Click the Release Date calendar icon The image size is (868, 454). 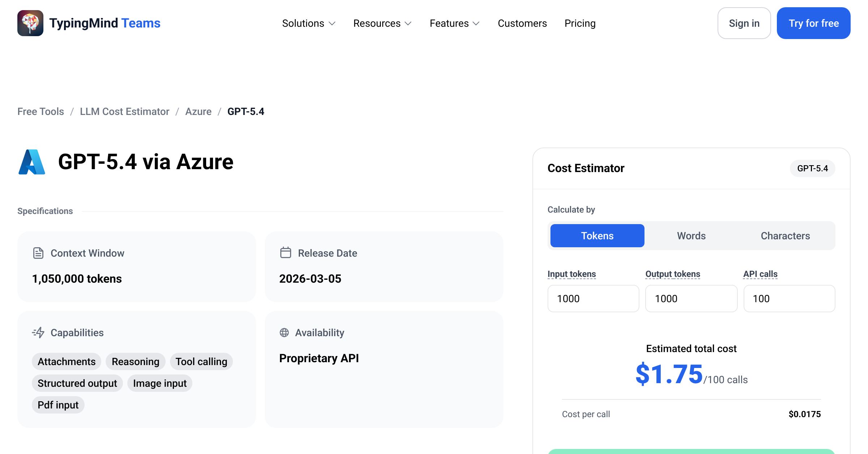point(286,253)
